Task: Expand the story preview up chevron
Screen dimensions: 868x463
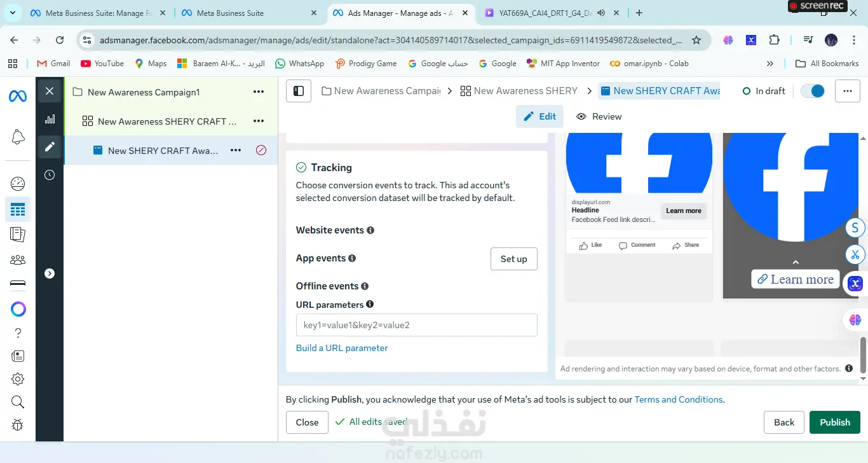Action: (796, 262)
